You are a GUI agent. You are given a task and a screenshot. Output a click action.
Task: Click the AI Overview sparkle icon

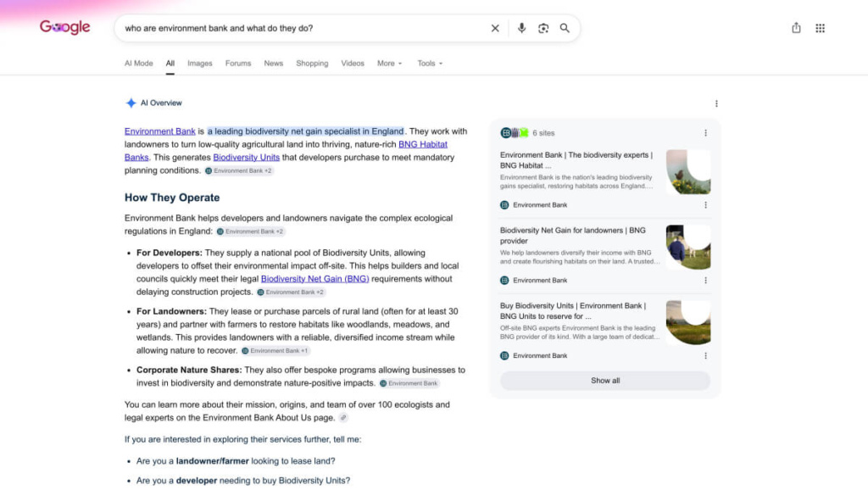(x=131, y=103)
